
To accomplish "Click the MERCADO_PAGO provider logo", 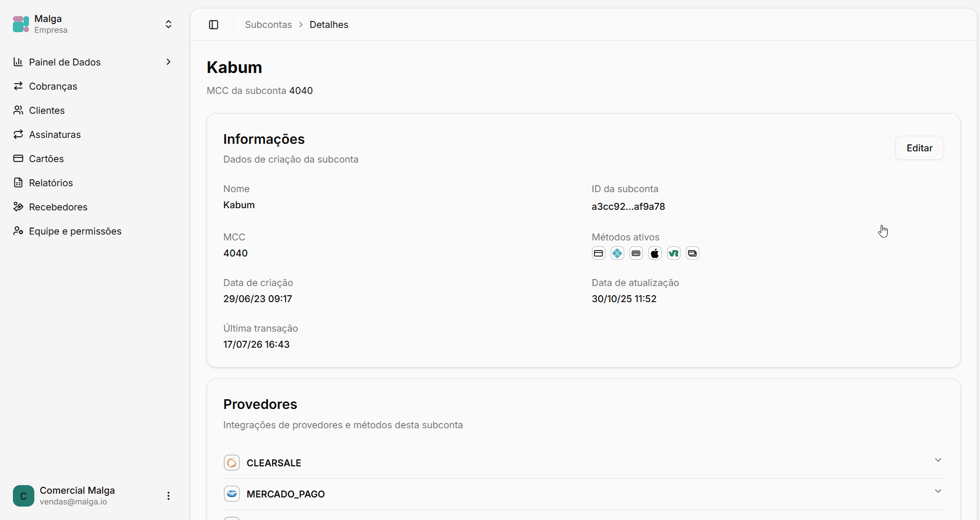I will pos(232,494).
